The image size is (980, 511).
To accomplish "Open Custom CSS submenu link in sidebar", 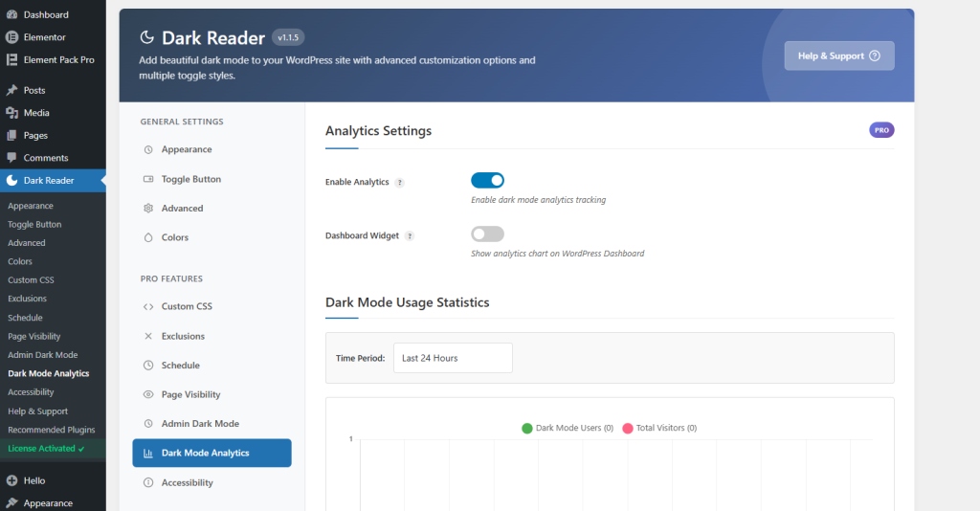I will 31,279.
